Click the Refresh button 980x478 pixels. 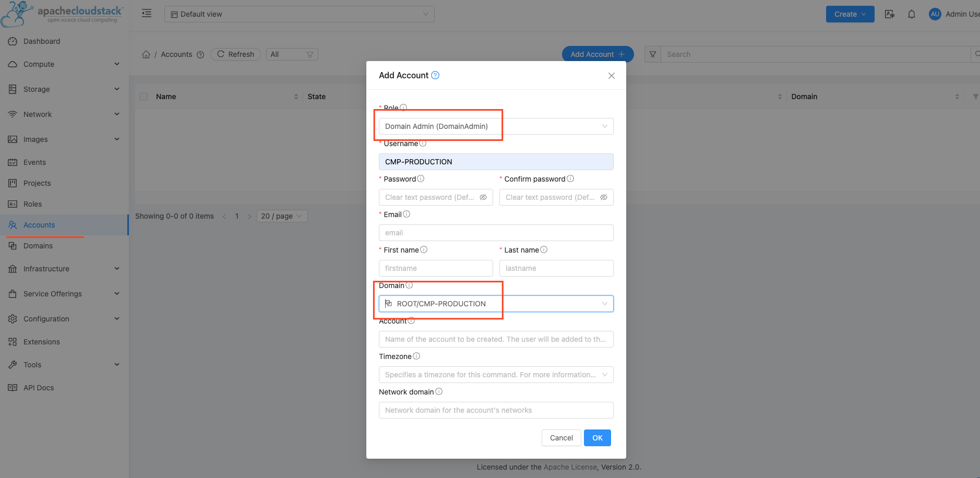point(235,54)
